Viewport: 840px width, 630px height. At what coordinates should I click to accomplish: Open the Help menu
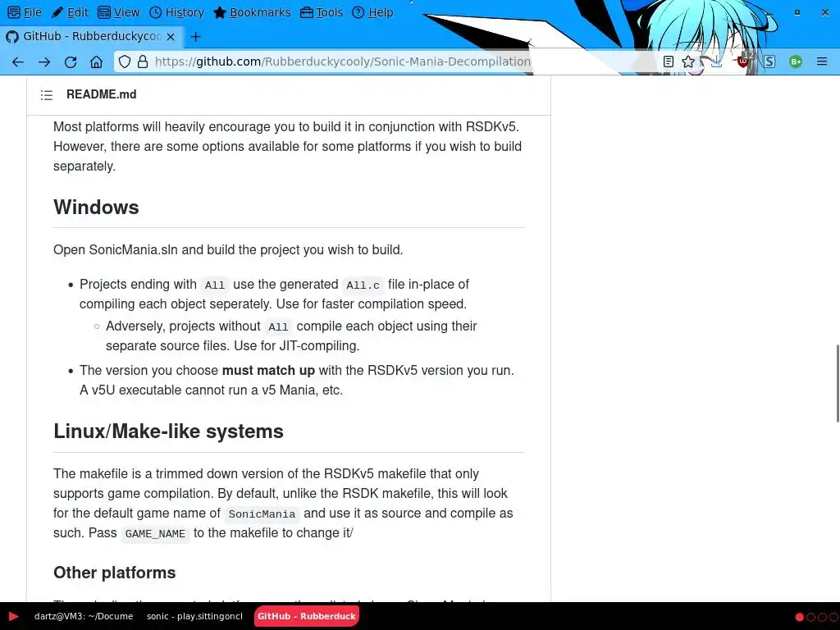pyautogui.click(x=373, y=12)
